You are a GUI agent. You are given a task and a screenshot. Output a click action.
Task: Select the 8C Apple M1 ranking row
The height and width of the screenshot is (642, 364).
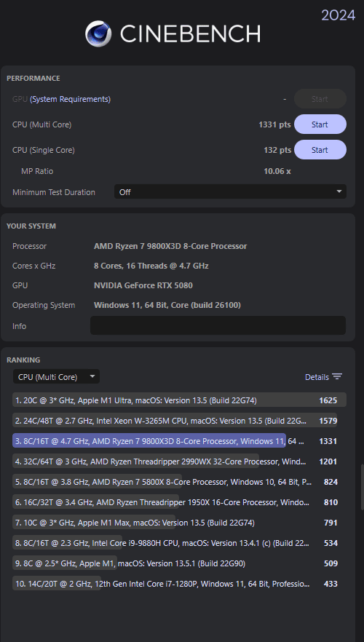(x=179, y=563)
